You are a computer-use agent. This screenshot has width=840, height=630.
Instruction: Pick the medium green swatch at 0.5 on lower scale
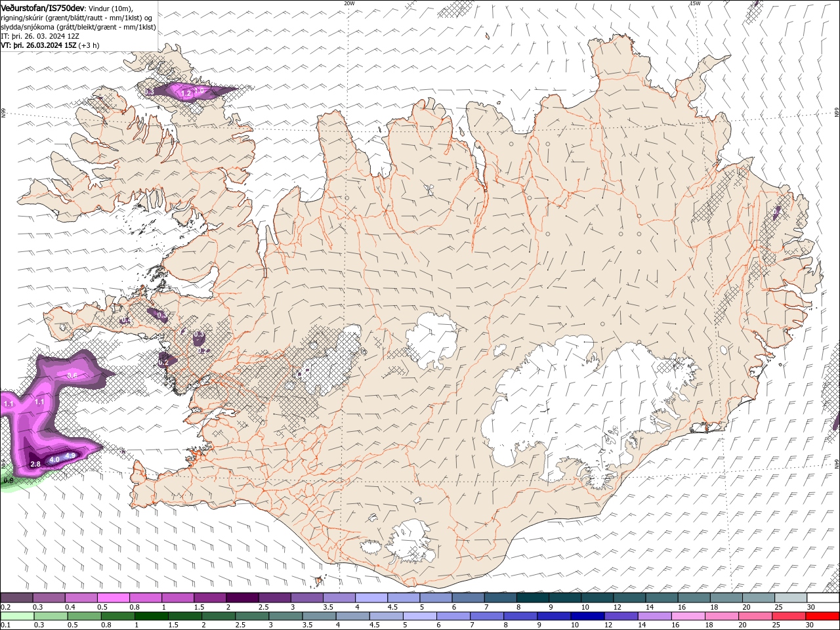pos(85,616)
